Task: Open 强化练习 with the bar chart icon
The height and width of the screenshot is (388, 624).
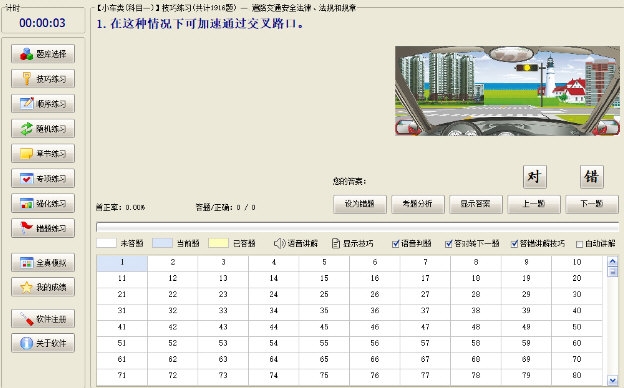Action: point(43,203)
